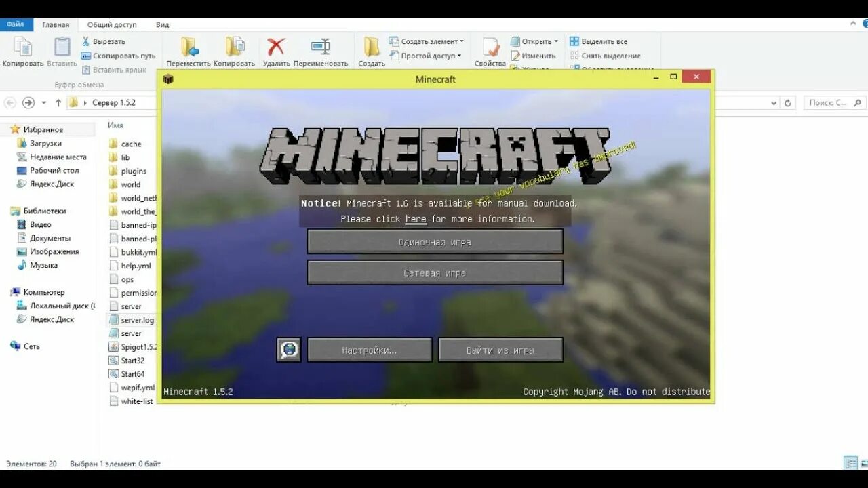Click Move to (Переместить) folder icon
The height and width of the screenshot is (488, 868).
pos(189,47)
